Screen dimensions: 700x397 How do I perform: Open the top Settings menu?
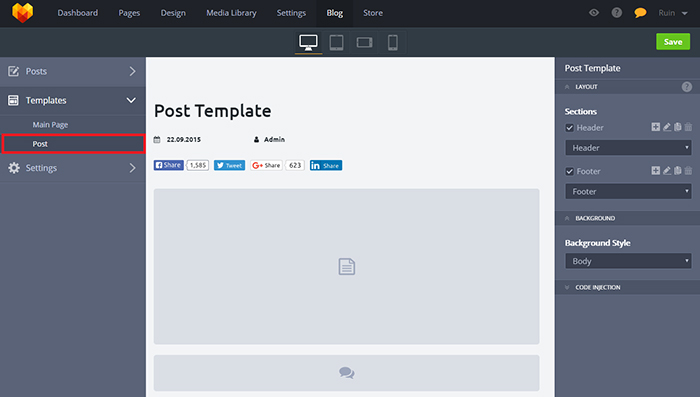291,13
